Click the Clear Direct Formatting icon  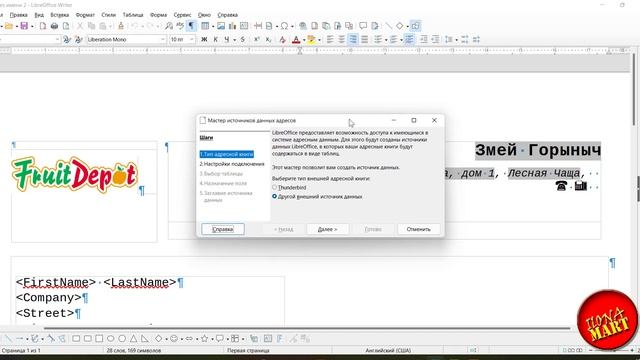tap(282, 40)
